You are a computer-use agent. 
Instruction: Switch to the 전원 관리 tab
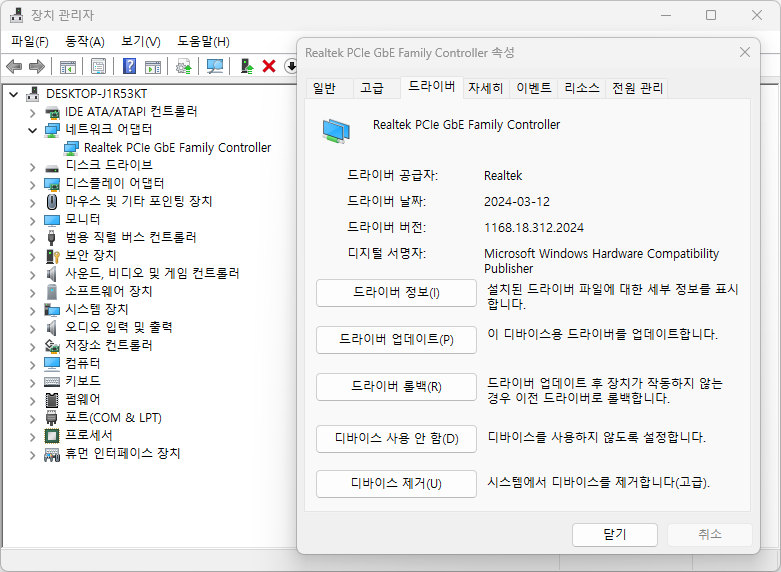point(637,88)
